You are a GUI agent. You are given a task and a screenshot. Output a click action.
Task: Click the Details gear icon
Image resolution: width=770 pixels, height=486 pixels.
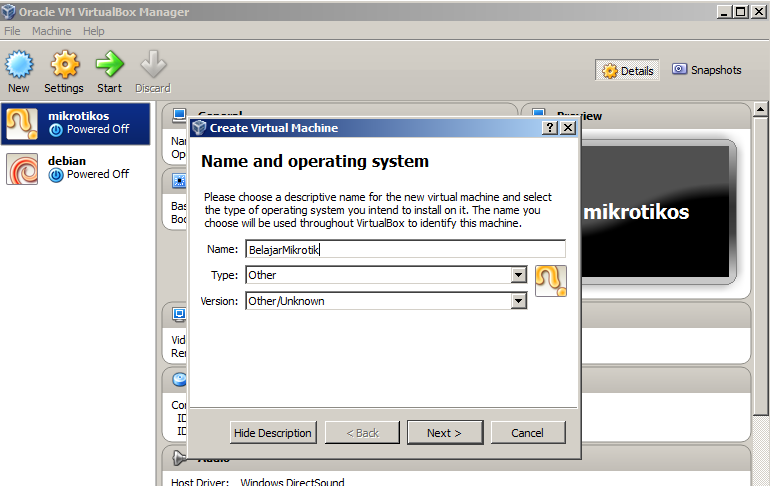[610, 71]
